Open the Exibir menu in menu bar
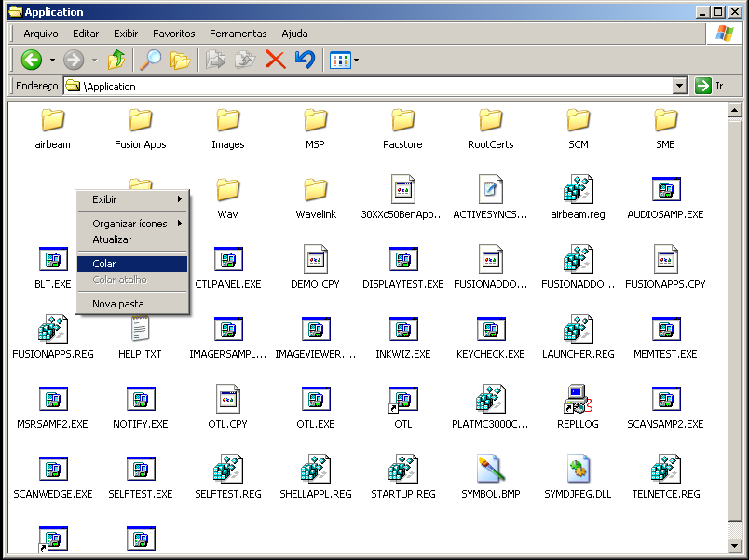The width and height of the screenshot is (749, 560). tap(126, 34)
